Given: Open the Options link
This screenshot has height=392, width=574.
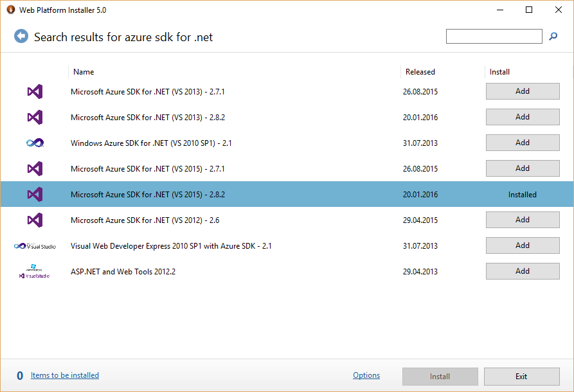Looking at the screenshot, I should 366,375.
